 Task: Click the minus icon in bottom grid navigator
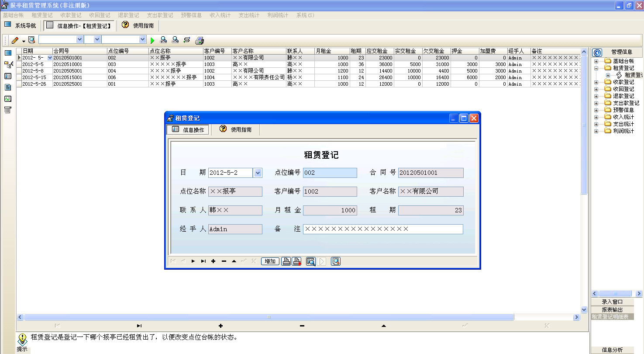pos(302,326)
